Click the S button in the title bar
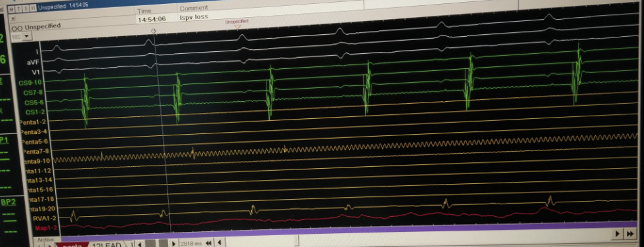 click(26, 9)
